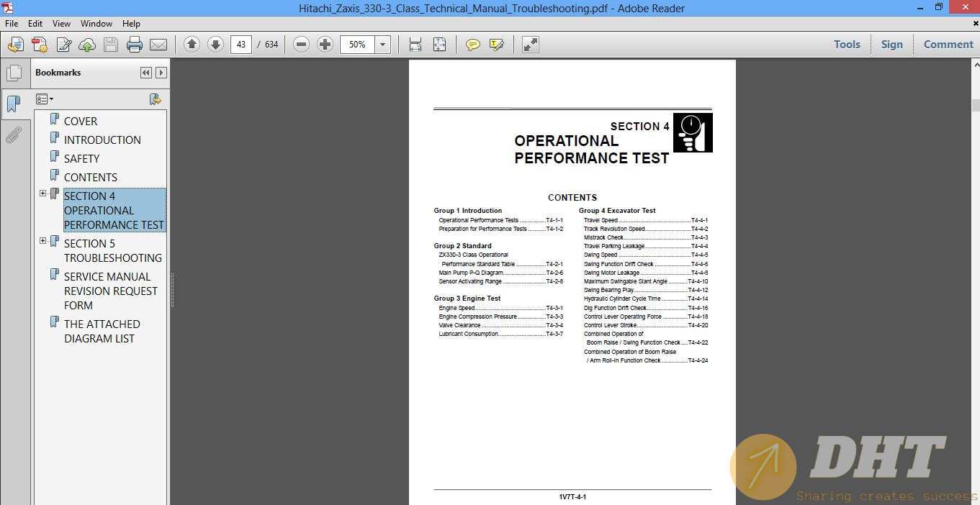Open the Sign pane
Image resolution: width=980 pixels, height=505 pixels.
point(891,45)
